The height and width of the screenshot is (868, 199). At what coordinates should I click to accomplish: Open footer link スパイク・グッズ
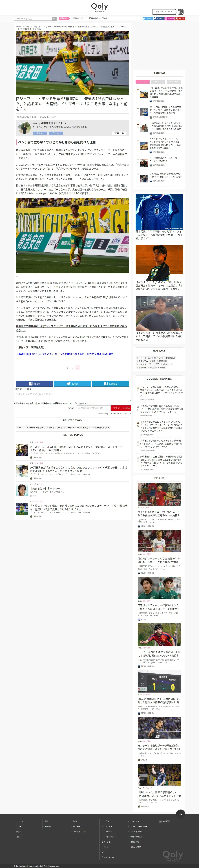pyautogui.click(x=109, y=837)
